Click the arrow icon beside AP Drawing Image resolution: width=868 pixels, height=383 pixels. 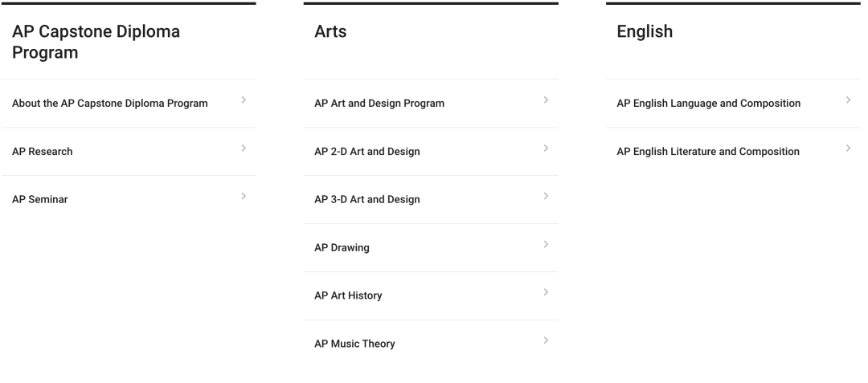[546, 244]
